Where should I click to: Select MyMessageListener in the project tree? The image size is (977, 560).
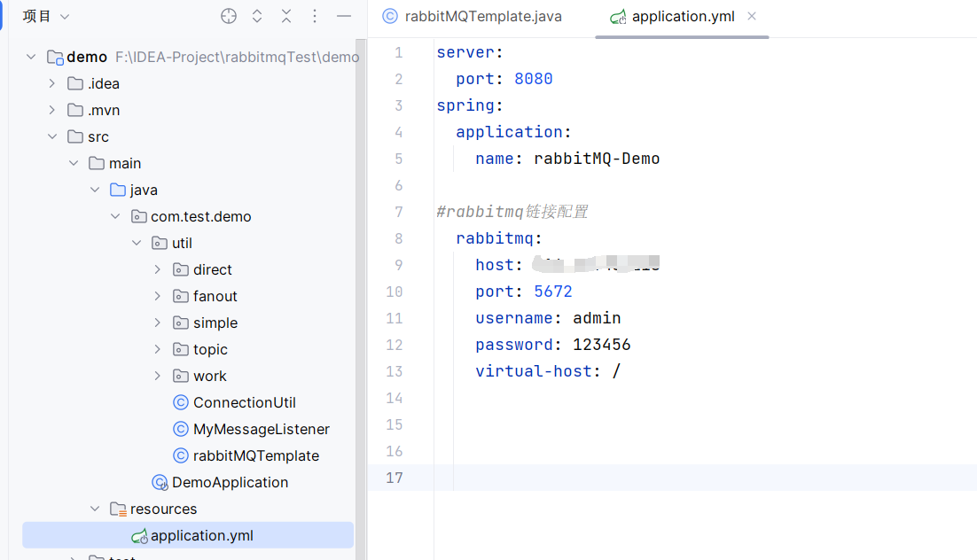(x=261, y=429)
